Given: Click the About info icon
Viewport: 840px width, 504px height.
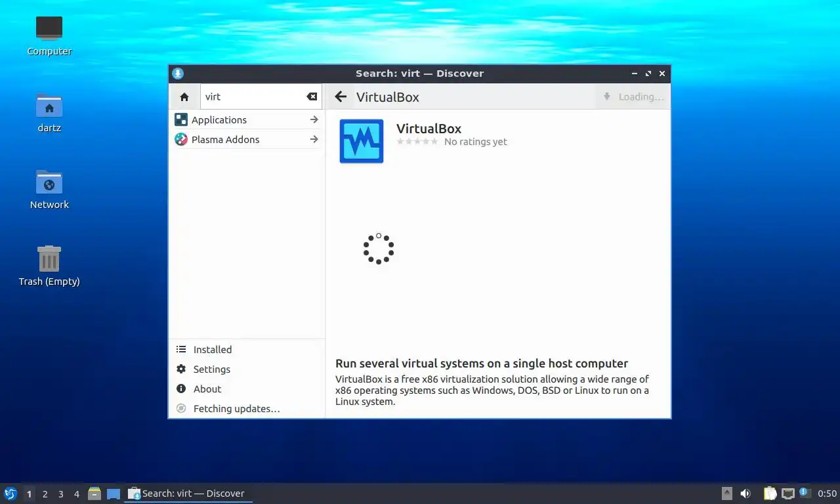Looking at the screenshot, I should tap(181, 389).
